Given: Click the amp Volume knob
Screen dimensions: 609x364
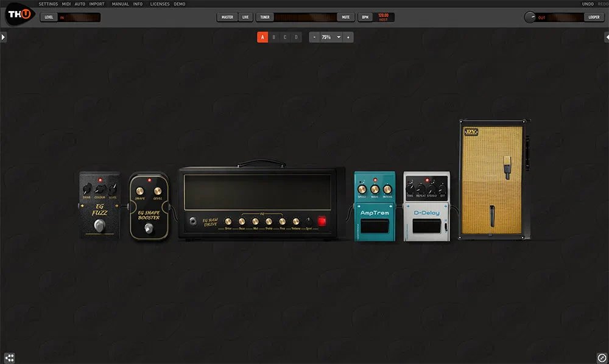Looking at the screenshot, I should click(296, 221).
